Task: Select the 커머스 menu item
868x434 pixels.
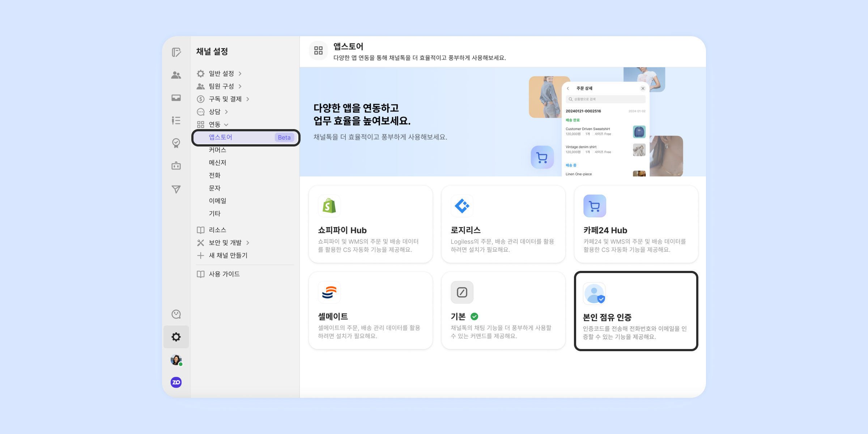Action: click(x=217, y=150)
